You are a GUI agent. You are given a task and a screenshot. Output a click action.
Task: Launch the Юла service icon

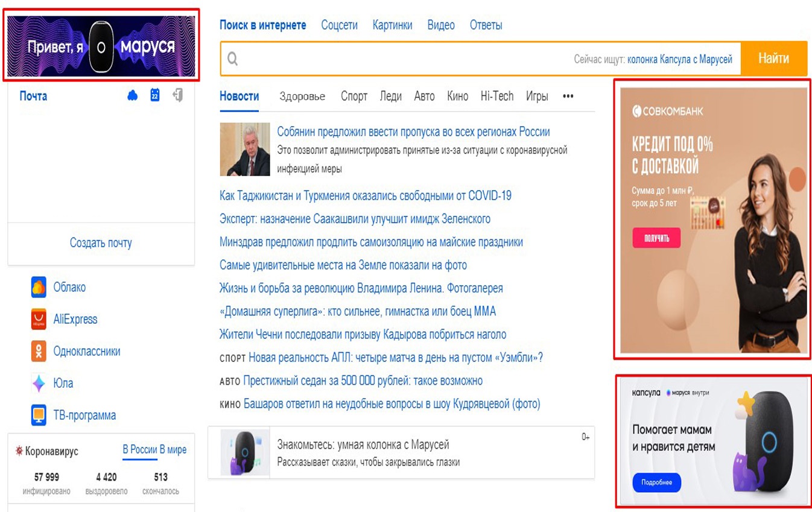tap(39, 384)
